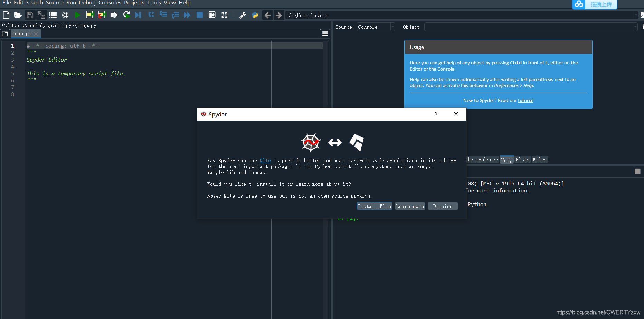Go forward with right arrow icon
Viewport: 644px width, 319px height.
279,15
